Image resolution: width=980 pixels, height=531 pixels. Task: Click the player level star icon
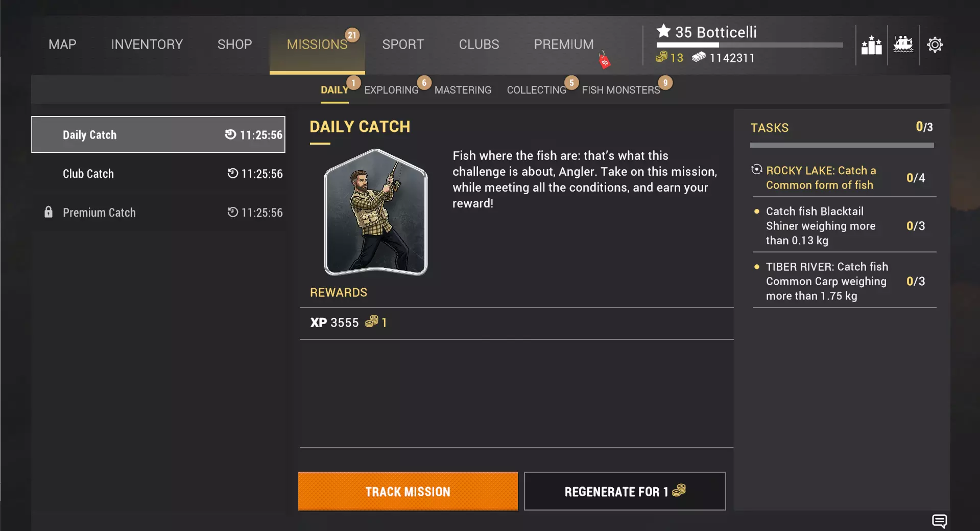(663, 31)
